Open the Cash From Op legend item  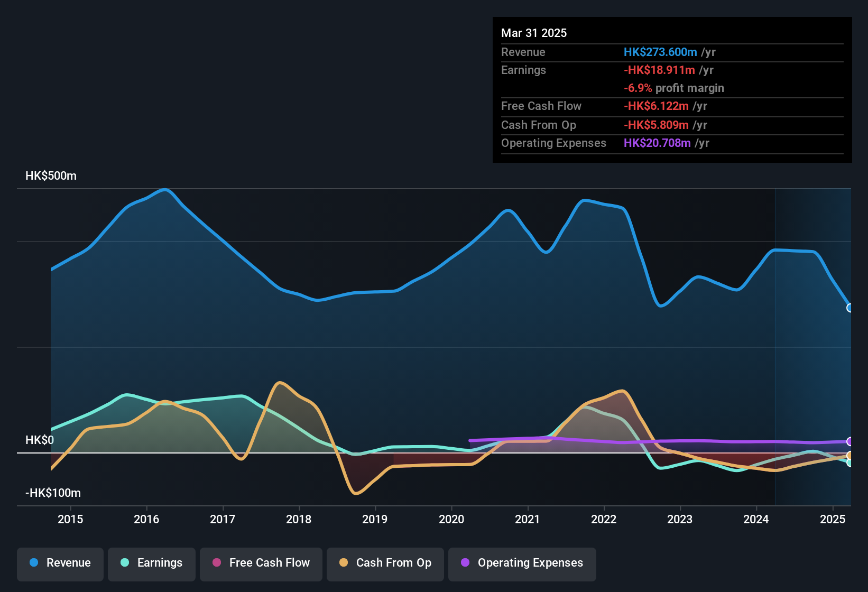pos(385,563)
